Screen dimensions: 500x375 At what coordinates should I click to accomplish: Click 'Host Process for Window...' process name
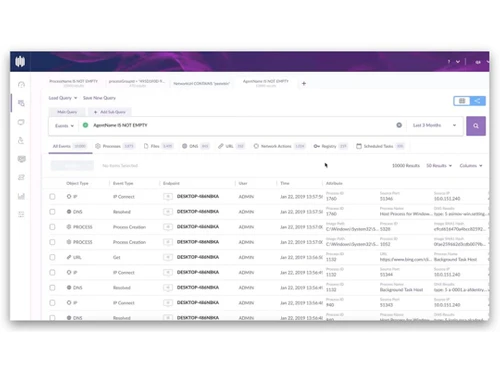[x=406, y=214]
